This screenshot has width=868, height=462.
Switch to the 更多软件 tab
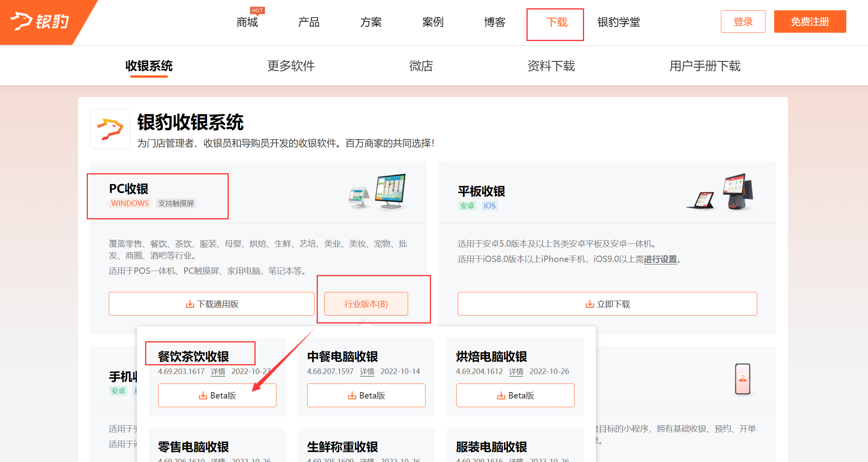[x=291, y=66]
